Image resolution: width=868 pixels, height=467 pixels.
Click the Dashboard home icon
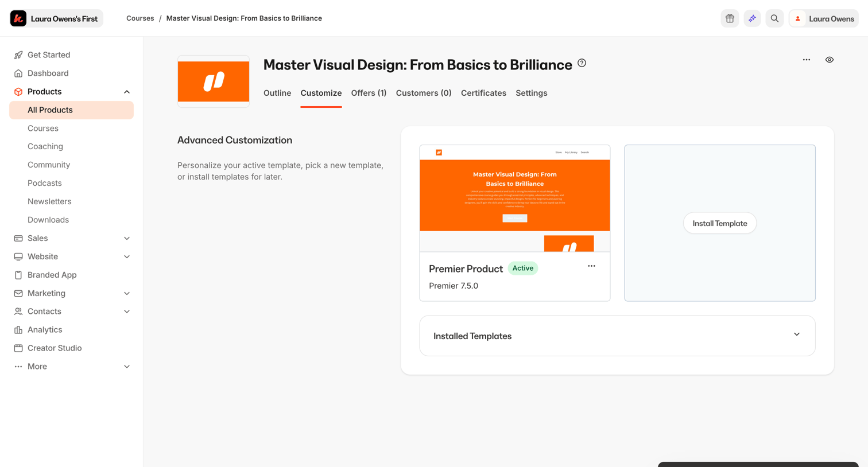pyautogui.click(x=18, y=73)
